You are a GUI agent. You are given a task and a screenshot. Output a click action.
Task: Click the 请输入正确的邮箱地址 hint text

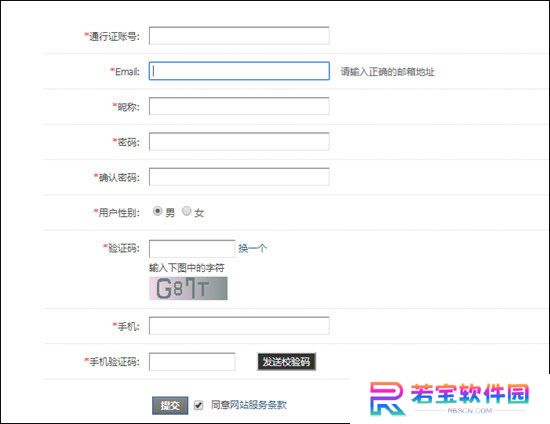(388, 72)
